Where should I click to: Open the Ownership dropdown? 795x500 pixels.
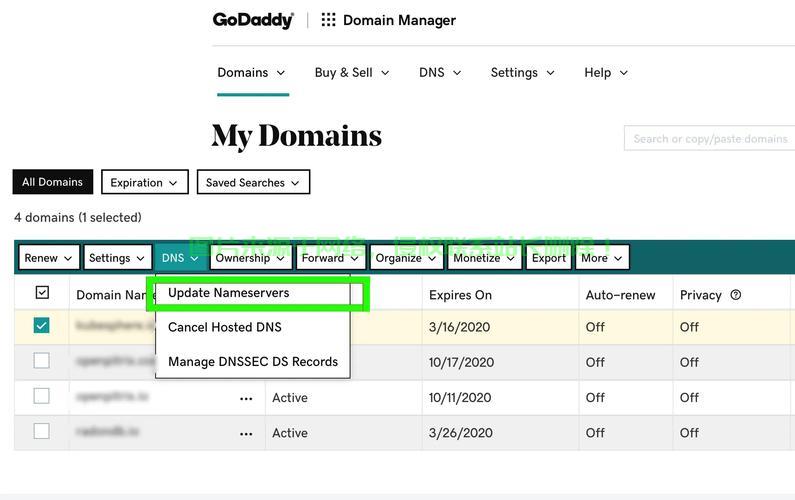tap(250, 258)
